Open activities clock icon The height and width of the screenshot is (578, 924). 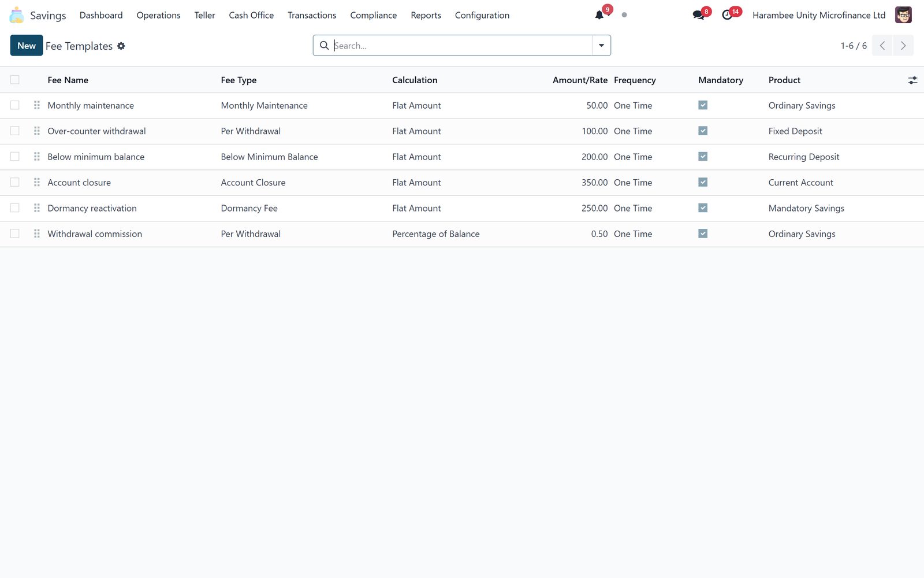(727, 16)
